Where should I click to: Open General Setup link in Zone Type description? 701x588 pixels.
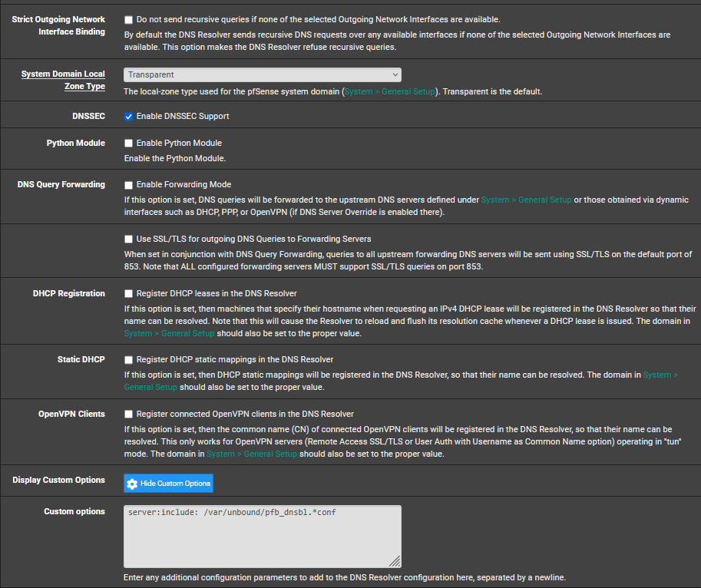(389, 92)
